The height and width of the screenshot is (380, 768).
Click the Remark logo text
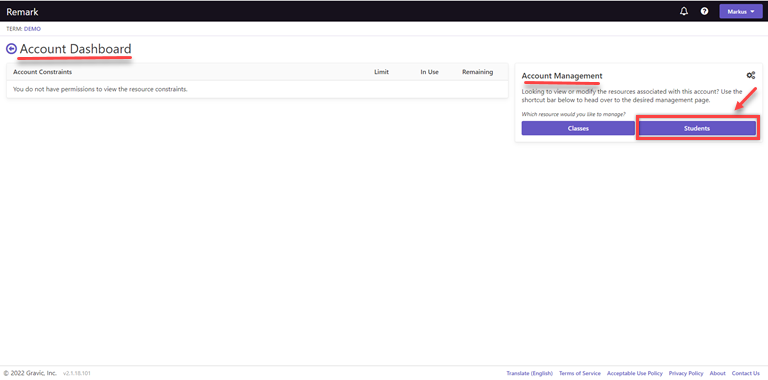click(22, 12)
